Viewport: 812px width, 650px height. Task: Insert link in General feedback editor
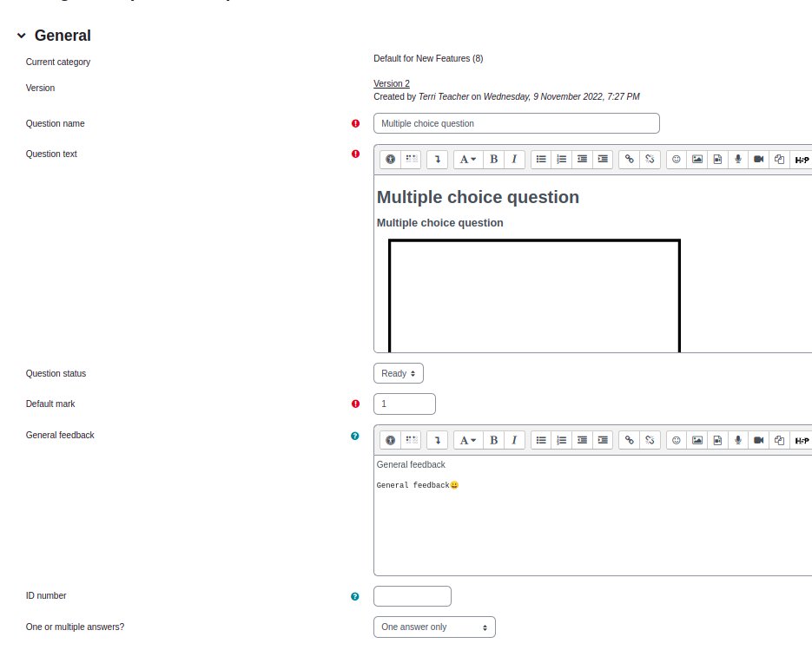tap(630, 440)
